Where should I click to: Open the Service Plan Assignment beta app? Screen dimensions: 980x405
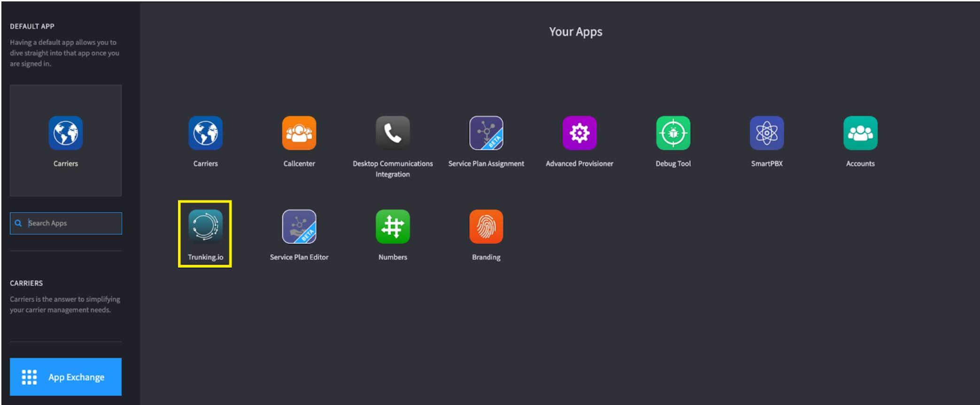point(486,133)
